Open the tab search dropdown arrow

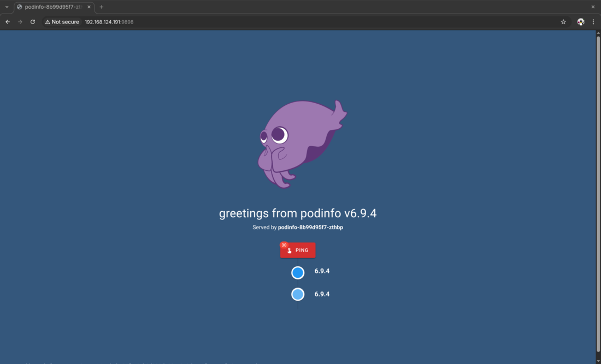[6, 7]
